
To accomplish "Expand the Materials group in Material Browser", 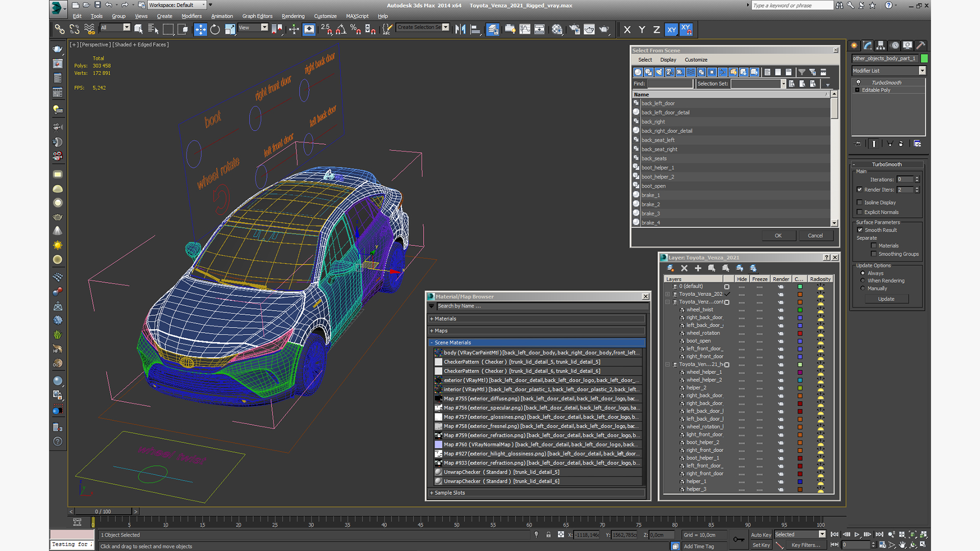I will pos(536,319).
